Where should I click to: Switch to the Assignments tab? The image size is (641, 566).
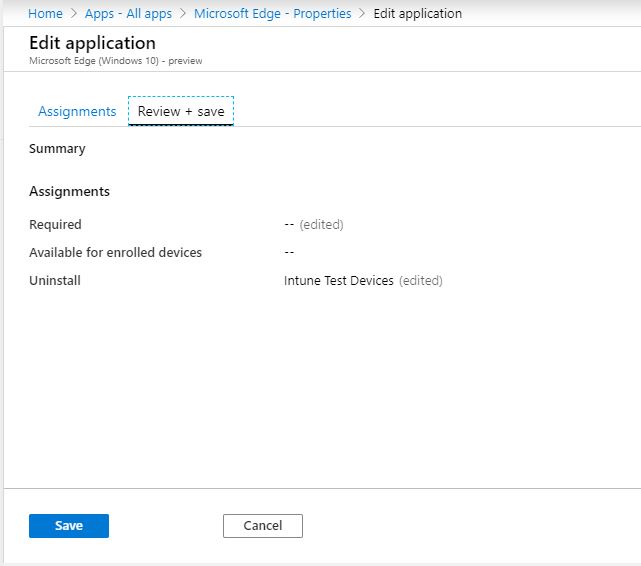click(x=77, y=112)
